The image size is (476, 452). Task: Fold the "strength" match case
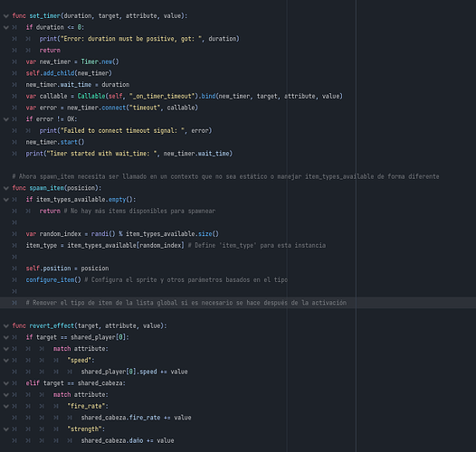click(5, 429)
